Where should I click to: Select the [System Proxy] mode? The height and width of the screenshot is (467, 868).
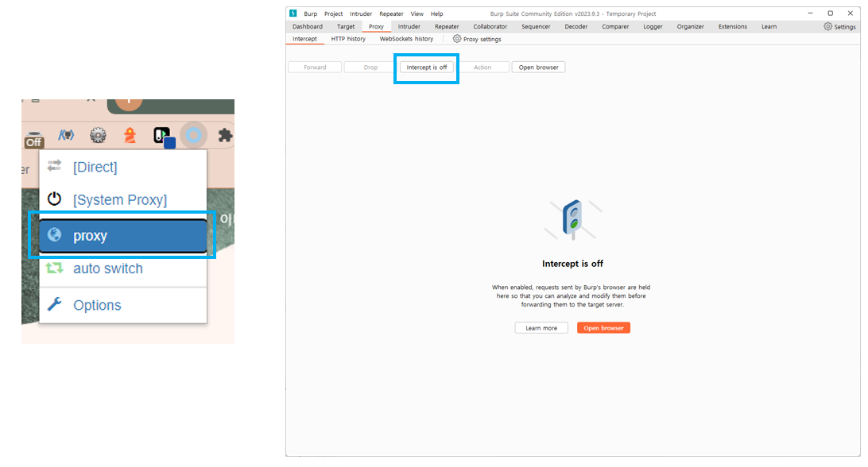pos(123,199)
